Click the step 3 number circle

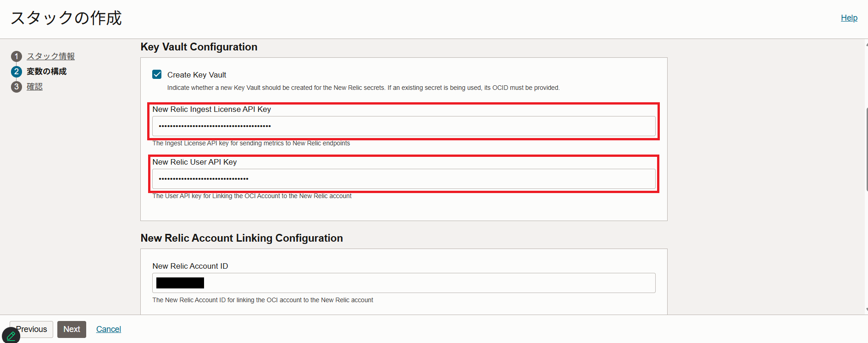(17, 87)
